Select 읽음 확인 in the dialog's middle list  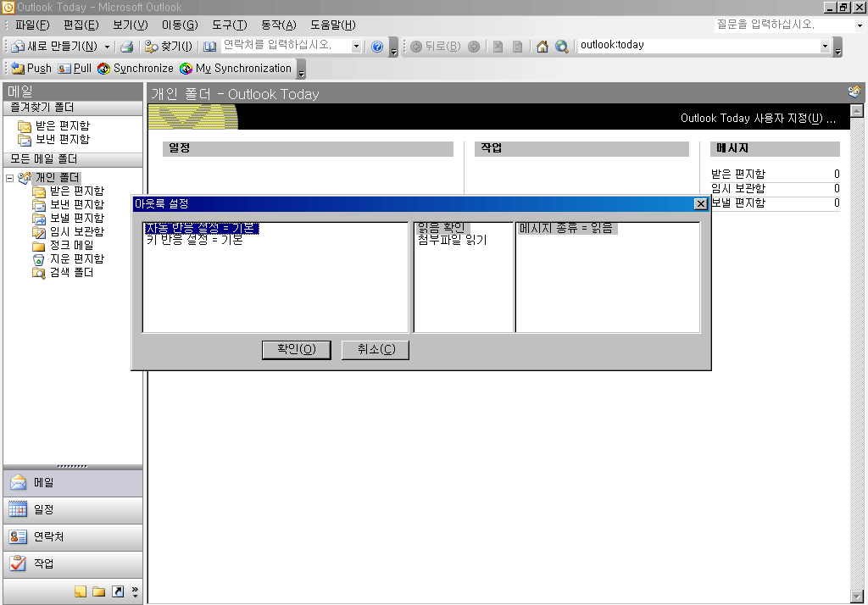(442, 228)
